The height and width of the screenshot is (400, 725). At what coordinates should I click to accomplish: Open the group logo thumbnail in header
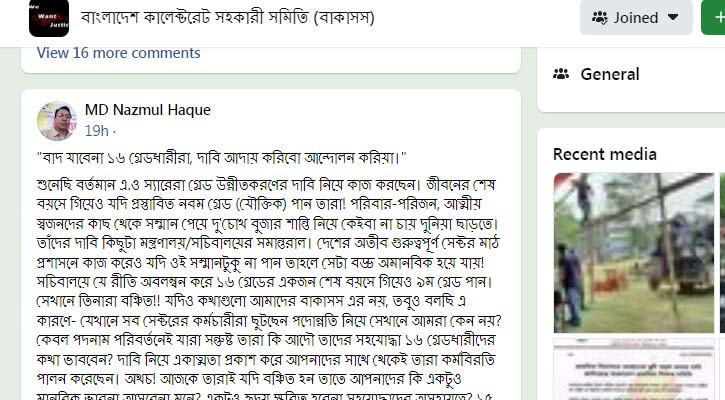point(49,18)
